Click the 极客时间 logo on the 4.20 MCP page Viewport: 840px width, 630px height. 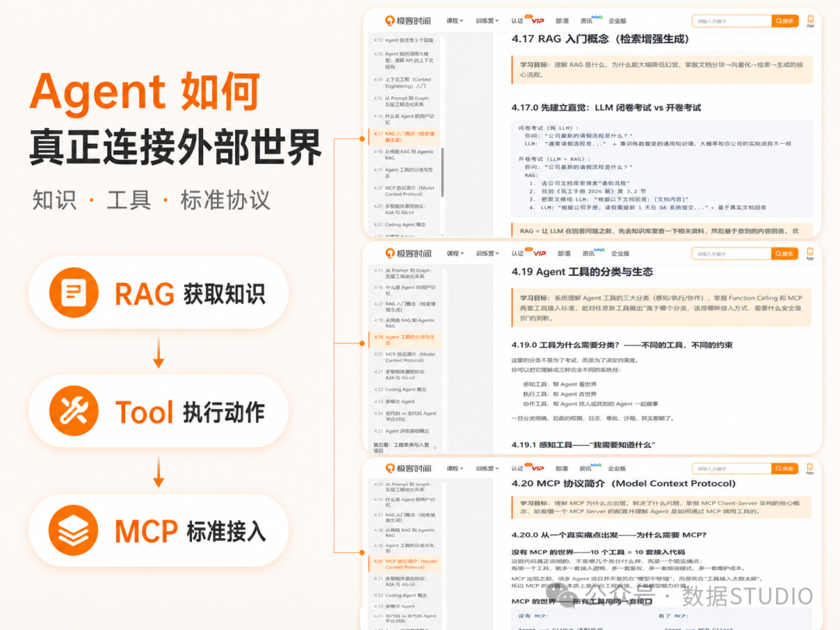point(408,468)
